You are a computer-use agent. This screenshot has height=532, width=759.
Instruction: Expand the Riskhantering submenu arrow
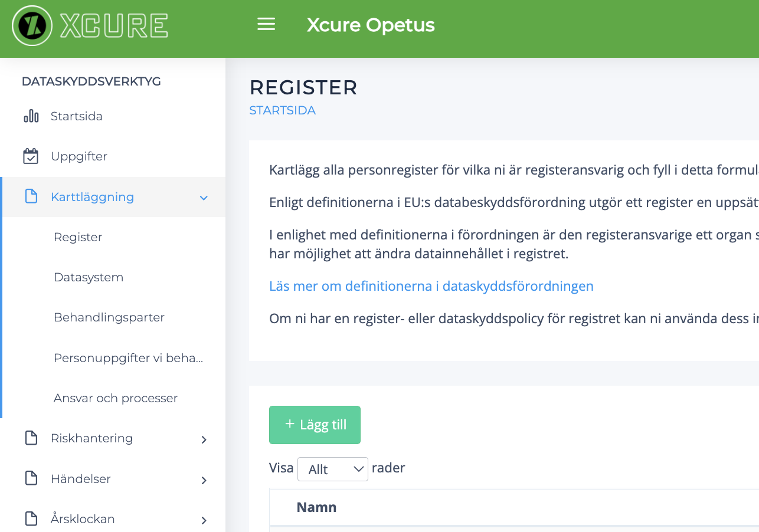coord(204,439)
